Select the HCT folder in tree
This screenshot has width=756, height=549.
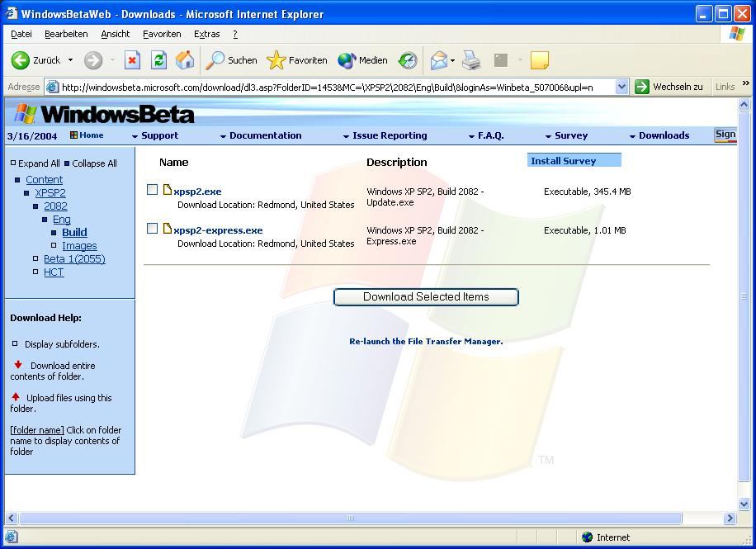coord(54,272)
